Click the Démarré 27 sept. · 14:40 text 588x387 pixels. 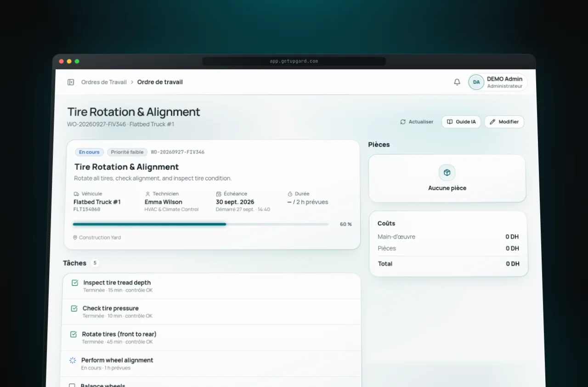click(x=243, y=209)
